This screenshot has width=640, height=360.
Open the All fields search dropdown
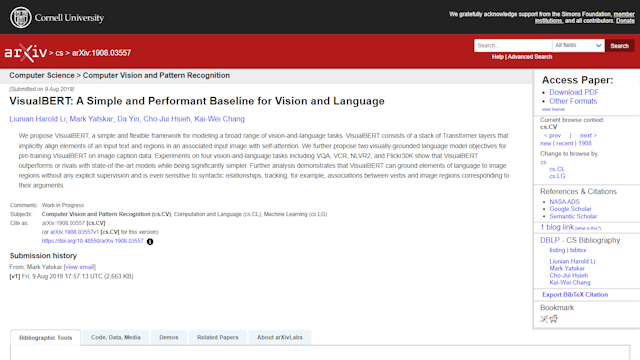click(x=578, y=45)
